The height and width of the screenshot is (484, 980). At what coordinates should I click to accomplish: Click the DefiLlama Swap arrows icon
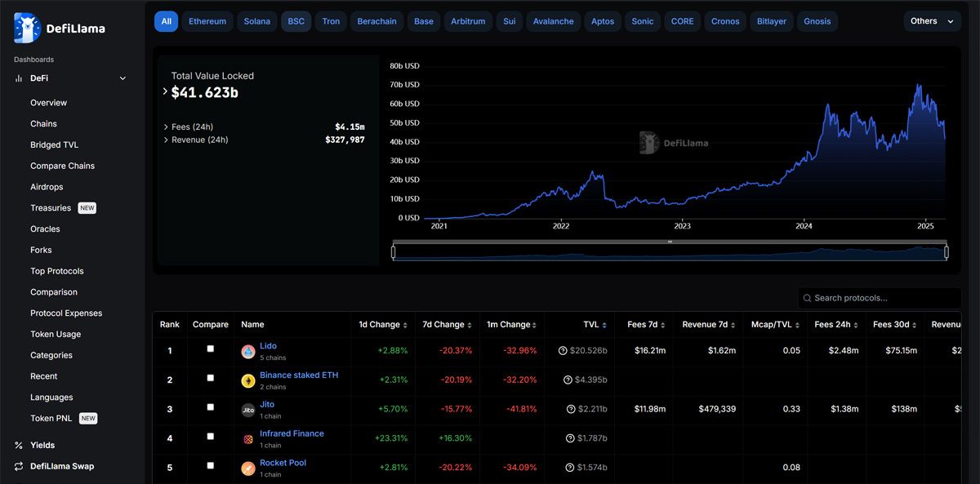pos(19,467)
